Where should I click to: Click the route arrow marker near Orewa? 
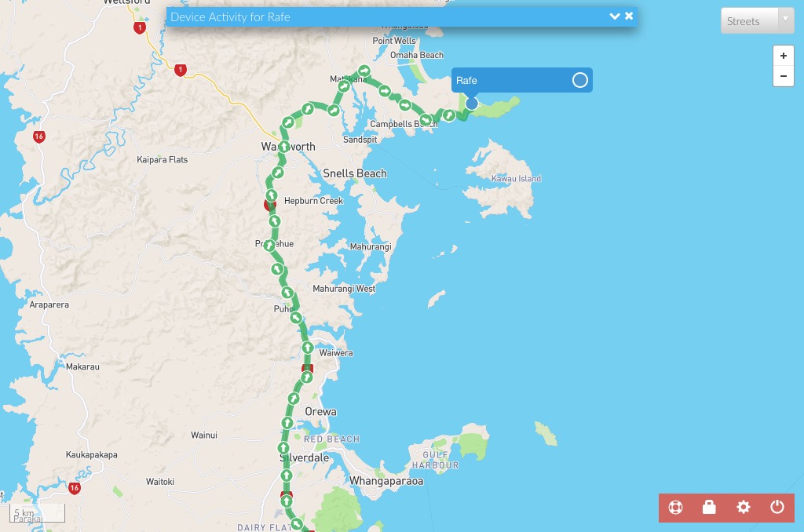click(x=294, y=399)
